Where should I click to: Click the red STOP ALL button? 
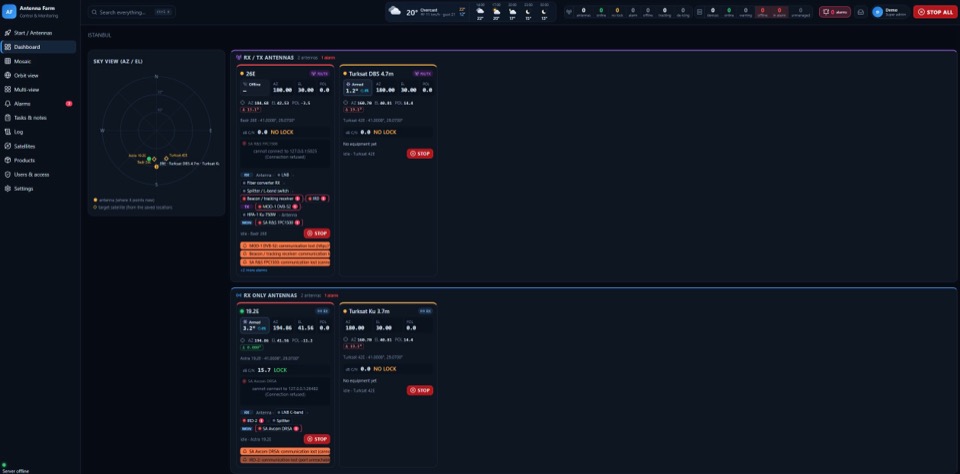[x=934, y=12]
